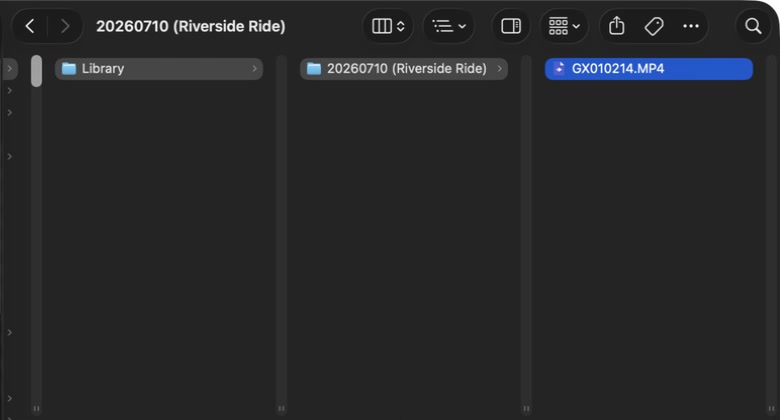780x420 pixels.
Task: Go back to the previous folder
Action: (x=30, y=26)
